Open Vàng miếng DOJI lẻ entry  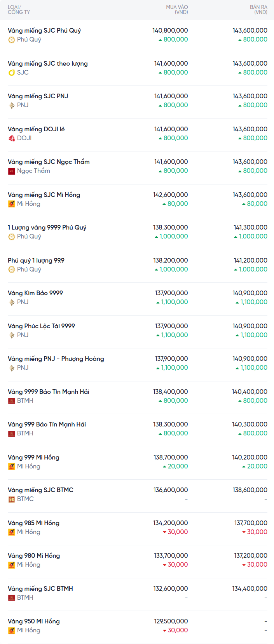pyautogui.click(x=36, y=129)
